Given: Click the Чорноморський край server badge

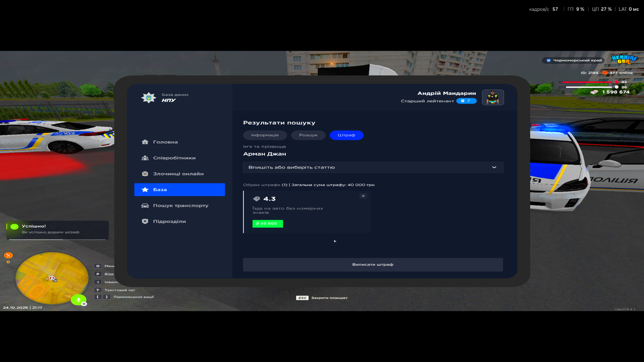Looking at the screenshot, I should tap(574, 60).
